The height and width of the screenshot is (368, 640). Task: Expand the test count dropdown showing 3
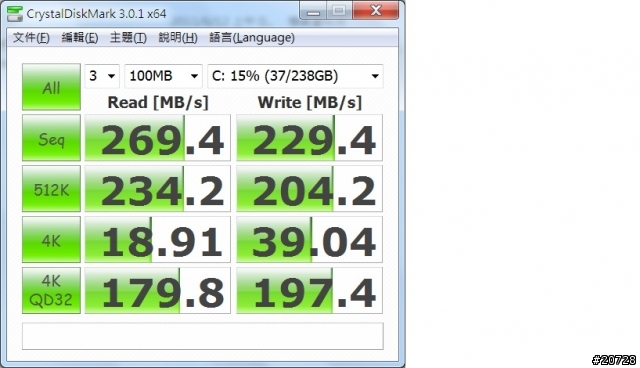click(x=102, y=76)
